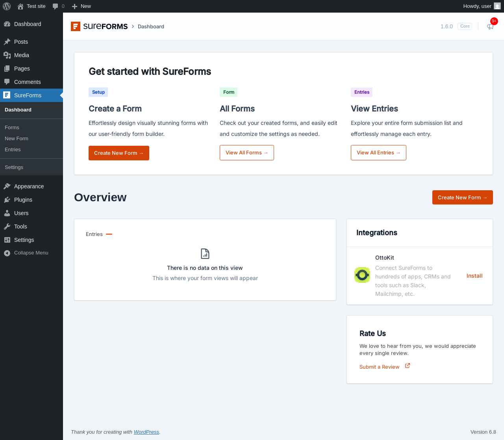This screenshot has width=504, height=440.
Task: Click the Overview heading
Action: (100, 197)
